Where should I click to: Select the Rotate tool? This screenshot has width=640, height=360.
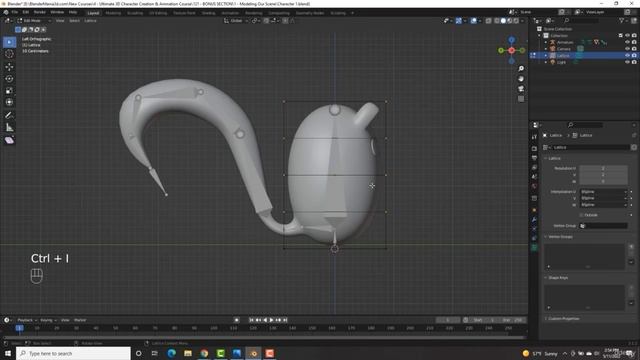9,79
